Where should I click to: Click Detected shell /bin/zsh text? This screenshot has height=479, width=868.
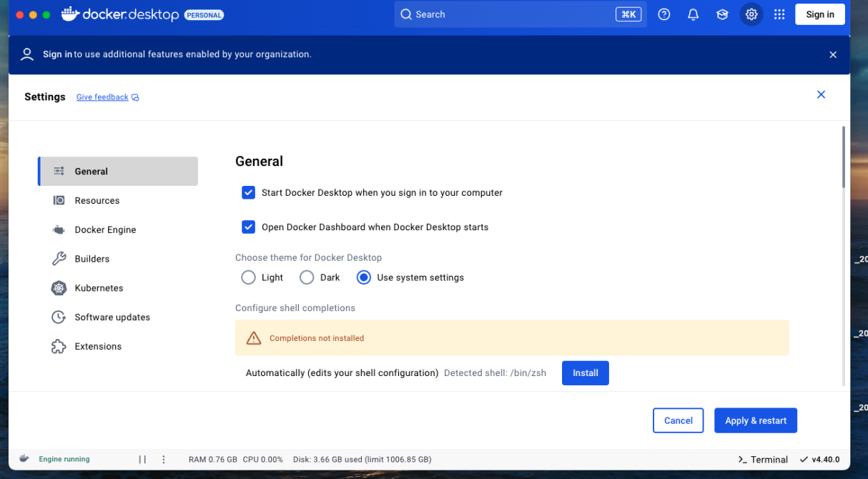[x=495, y=373]
